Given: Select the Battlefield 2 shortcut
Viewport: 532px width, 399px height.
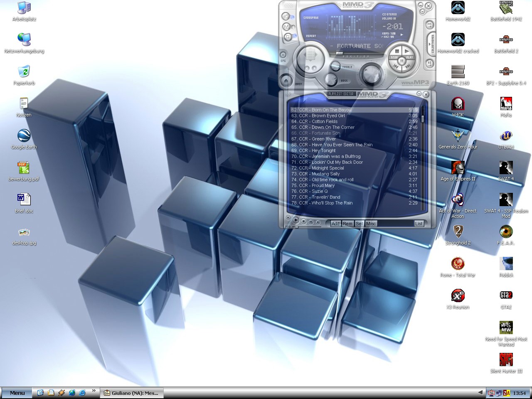Looking at the screenshot, I should click(x=506, y=43).
